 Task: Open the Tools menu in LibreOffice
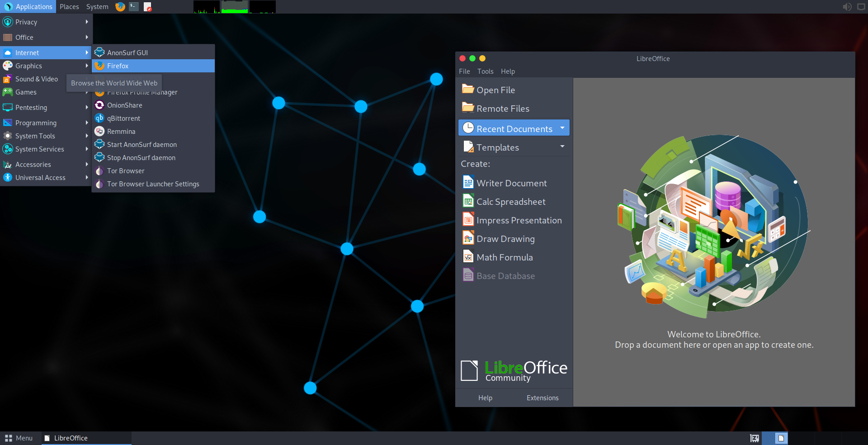(x=485, y=71)
